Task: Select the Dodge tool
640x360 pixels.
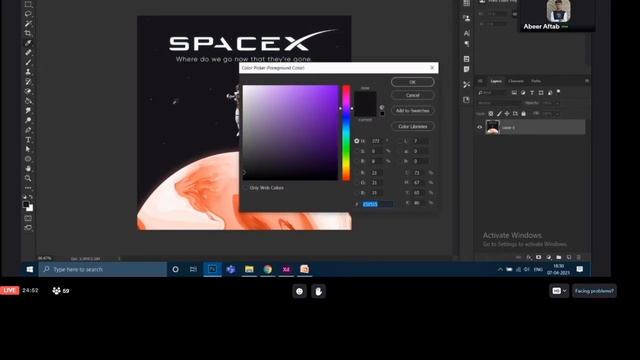Action: click(28, 120)
